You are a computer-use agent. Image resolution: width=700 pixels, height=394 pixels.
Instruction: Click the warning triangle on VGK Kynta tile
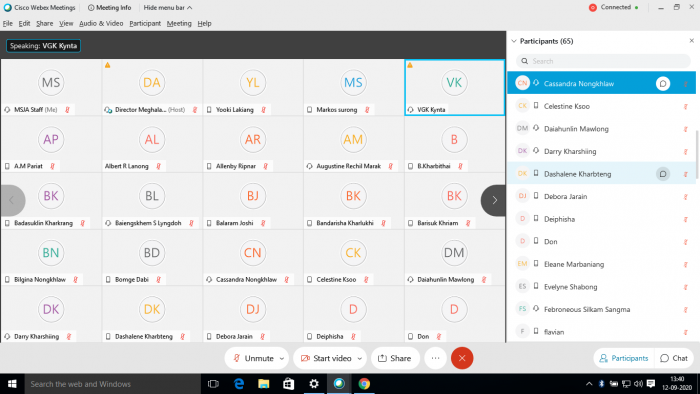point(410,65)
